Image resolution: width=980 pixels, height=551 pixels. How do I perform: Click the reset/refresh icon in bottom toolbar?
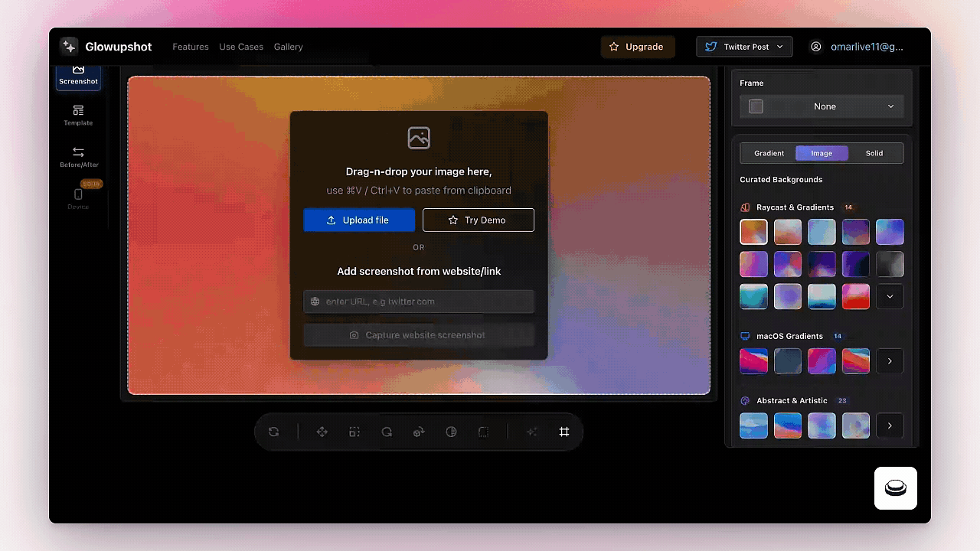273,432
